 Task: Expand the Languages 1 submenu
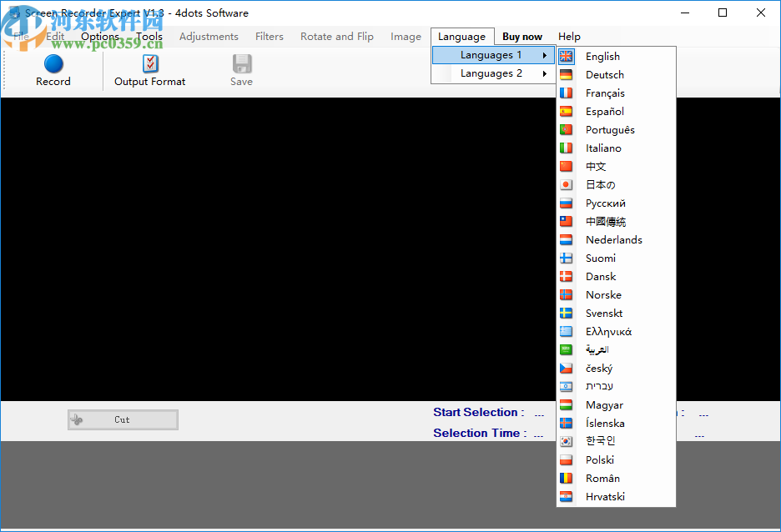click(492, 55)
